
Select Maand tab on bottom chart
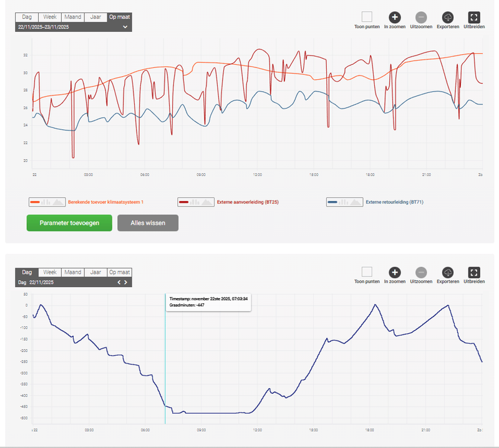coord(73,272)
